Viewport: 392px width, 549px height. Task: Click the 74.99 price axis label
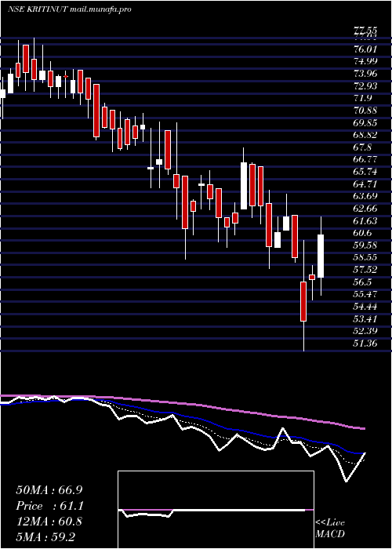coord(365,61)
